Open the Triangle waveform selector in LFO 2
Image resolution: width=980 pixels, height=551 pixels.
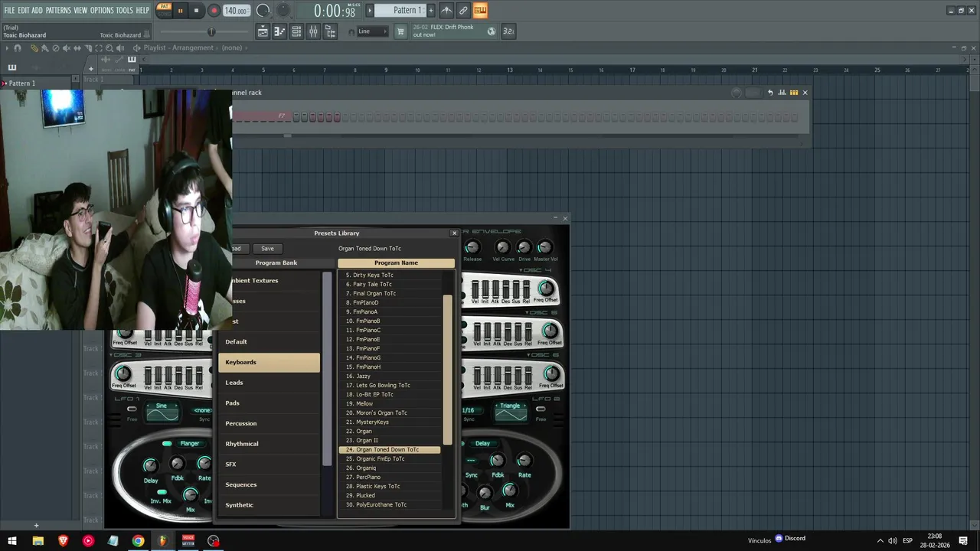pyautogui.click(x=510, y=406)
